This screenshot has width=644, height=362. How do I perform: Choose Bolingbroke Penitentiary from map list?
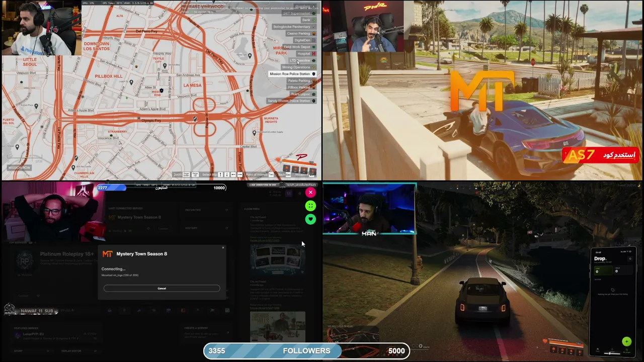point(294,27)
